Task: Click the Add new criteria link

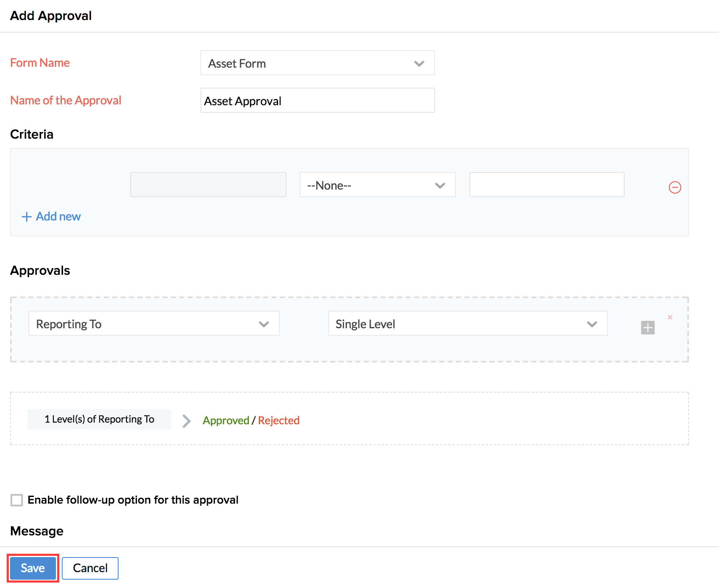Action: [51, 216]
